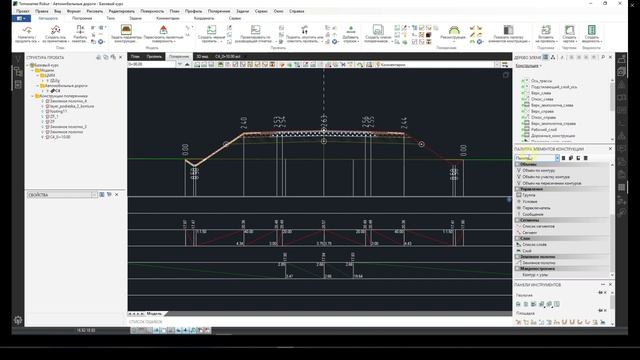Select Объем по контуру palette element
The image size is (640, 360).
coord(539,171)
